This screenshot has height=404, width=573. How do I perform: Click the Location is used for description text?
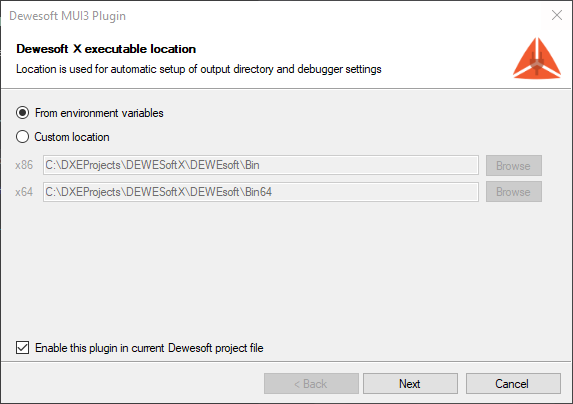pyautogui.click(x=199, y=69)
